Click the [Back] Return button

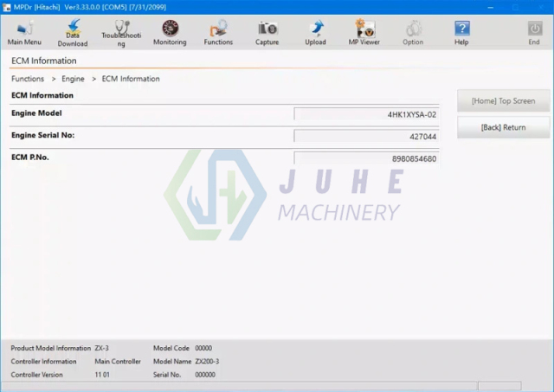[x=503, y=127]
